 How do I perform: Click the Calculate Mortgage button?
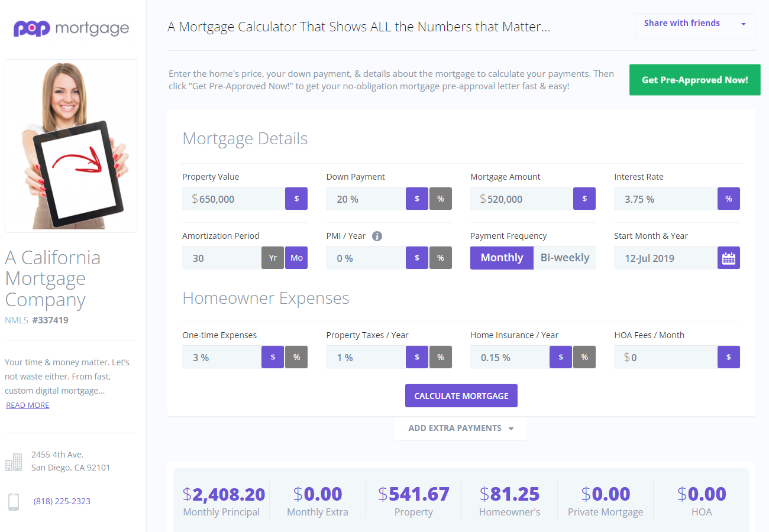(461, 396)
